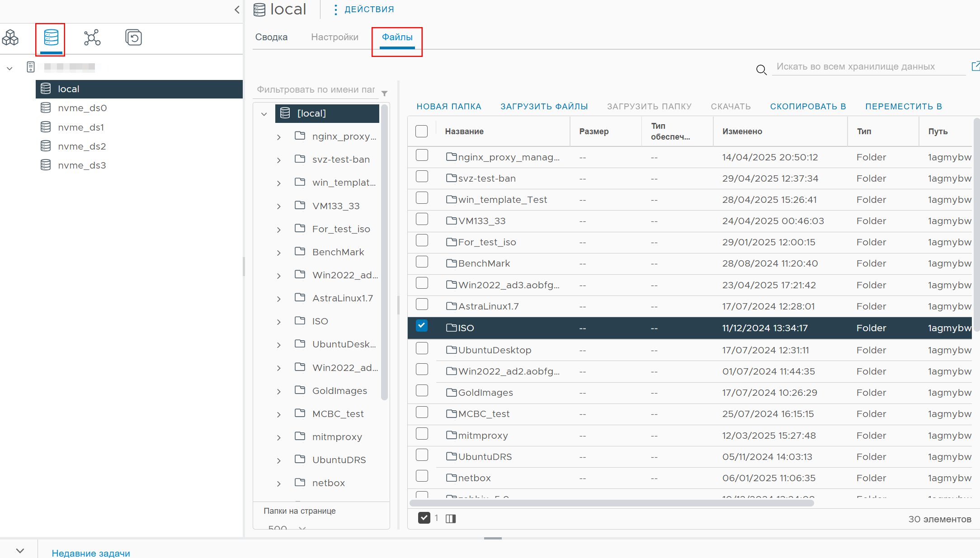Viewport: 980px width, 558px height.
Task: Uncheck the ISO folder row checkbox
Action: coord(421,325)
